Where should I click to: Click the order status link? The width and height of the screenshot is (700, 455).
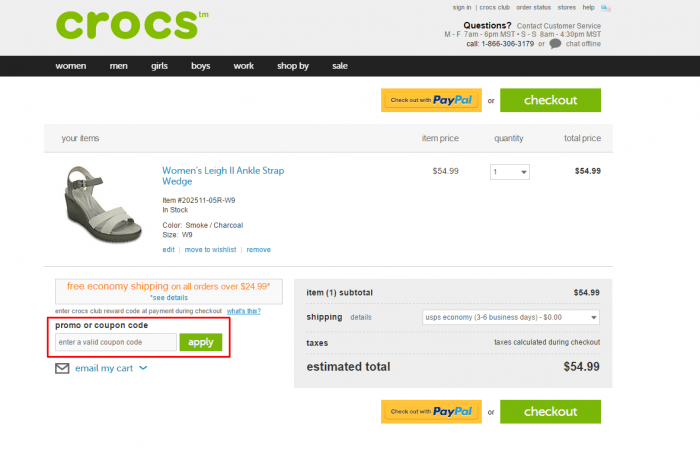tap(534, 7)
